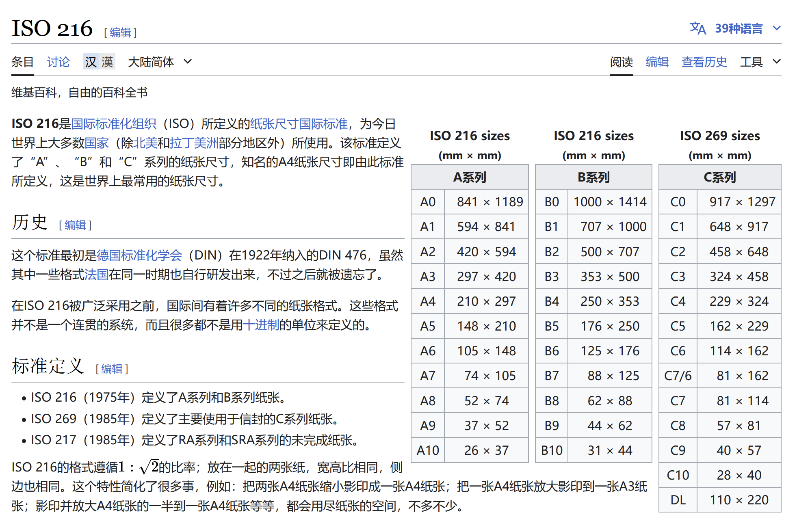810x532 pixels.
Task: Click the 81 × 114 cell
Action: 739,401
